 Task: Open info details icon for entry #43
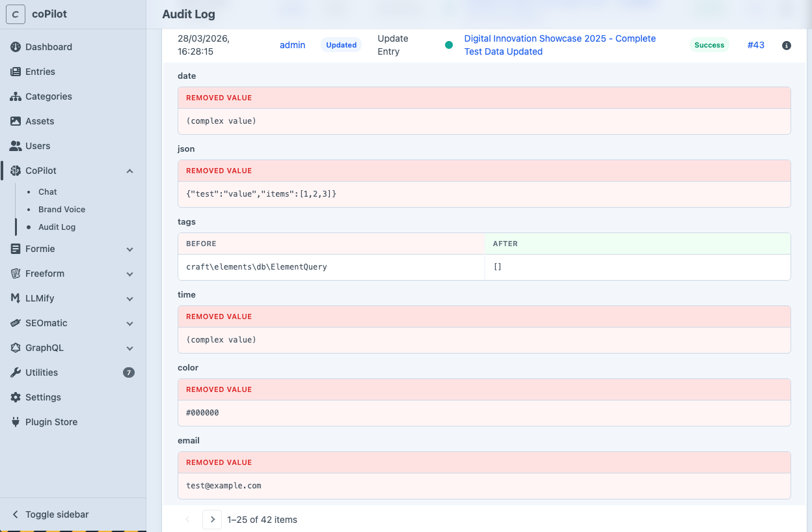(x=786, y=46)
